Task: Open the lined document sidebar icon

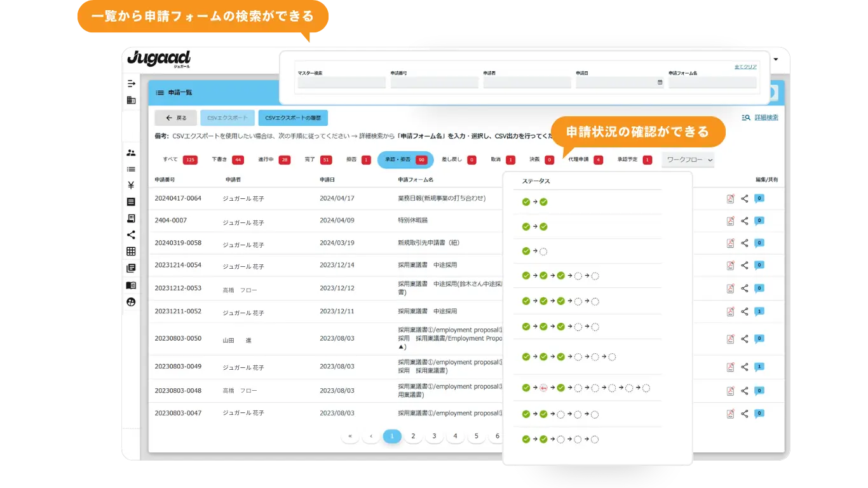Action: pyautogui.click(x=131, y=202)
